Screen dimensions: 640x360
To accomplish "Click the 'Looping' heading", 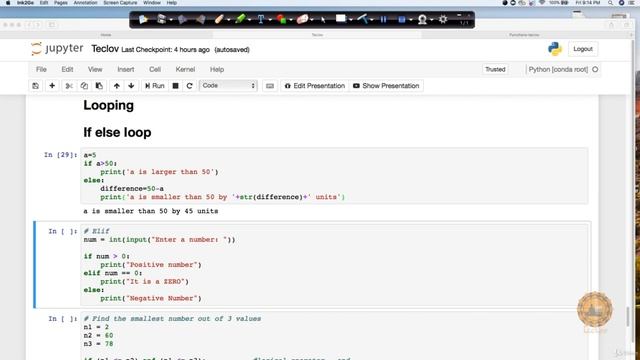I will point(109,105).
